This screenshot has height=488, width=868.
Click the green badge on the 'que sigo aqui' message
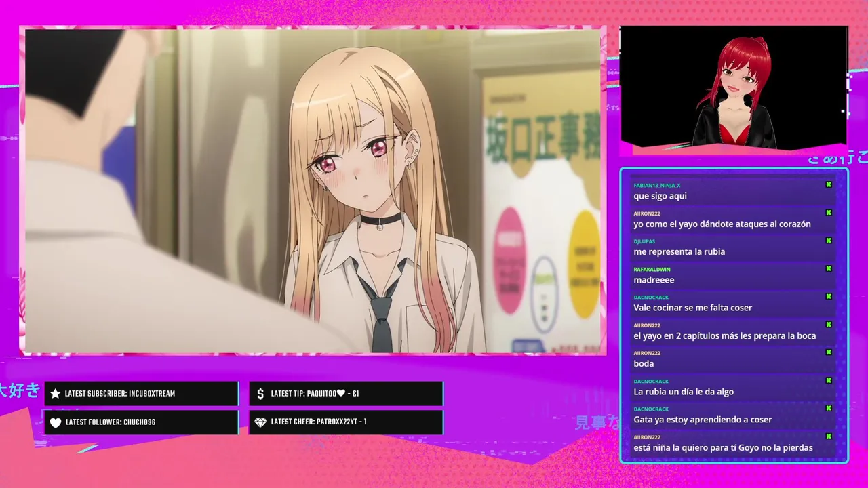click(829, 185)
